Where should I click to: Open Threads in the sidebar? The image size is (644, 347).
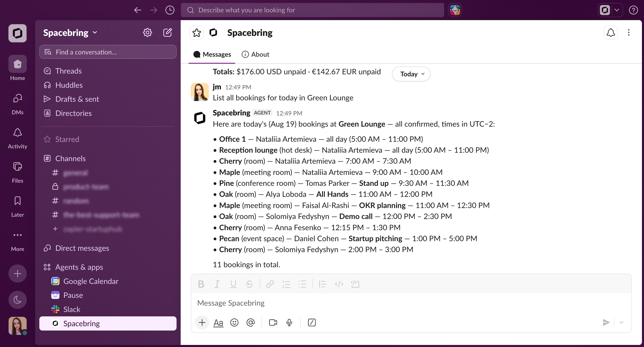click(x=108, y=71)
